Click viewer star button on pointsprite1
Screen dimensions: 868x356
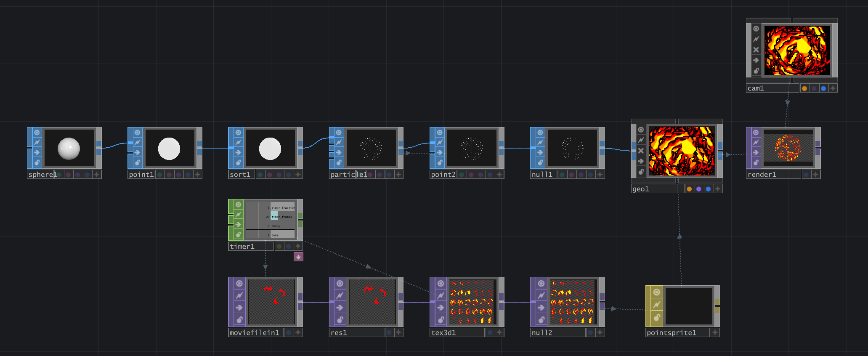tap(715, 332)
